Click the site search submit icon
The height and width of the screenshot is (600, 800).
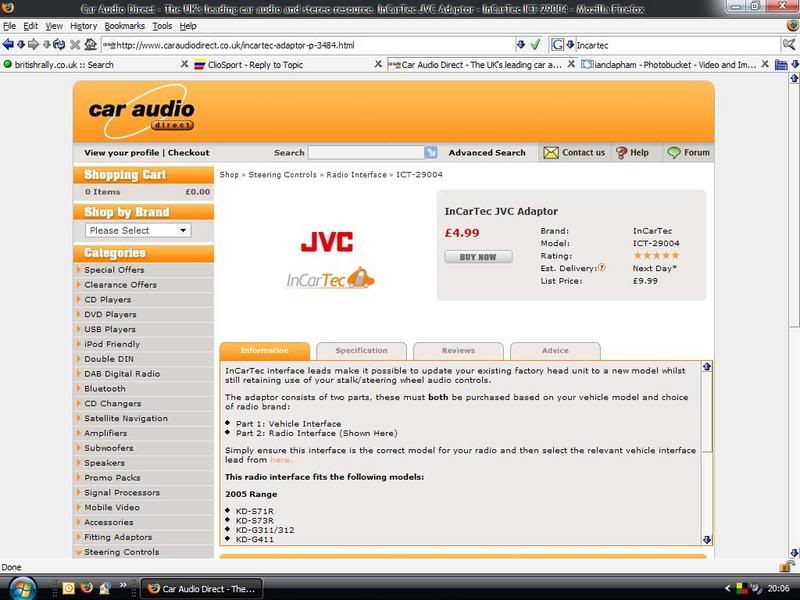point(431,153)
